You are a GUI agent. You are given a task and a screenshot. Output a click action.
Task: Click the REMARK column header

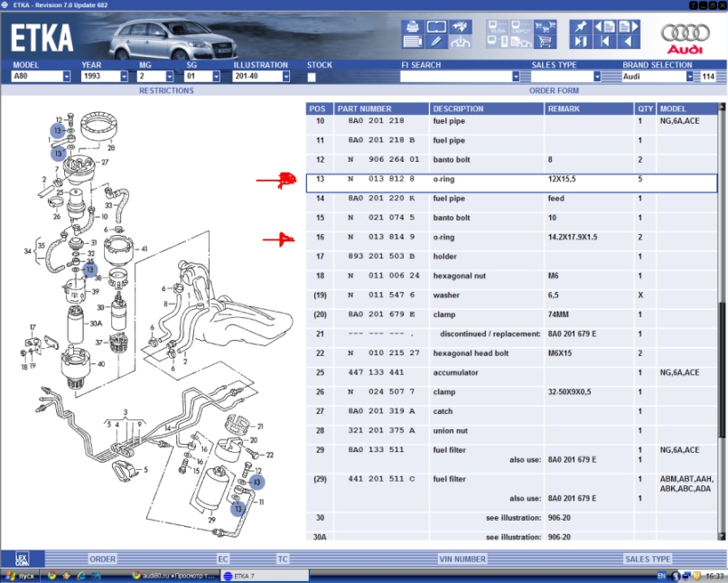tap(589, 108)
